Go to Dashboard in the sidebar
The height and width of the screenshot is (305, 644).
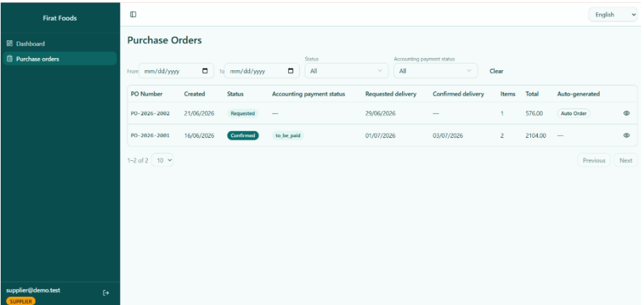[60, 44]
